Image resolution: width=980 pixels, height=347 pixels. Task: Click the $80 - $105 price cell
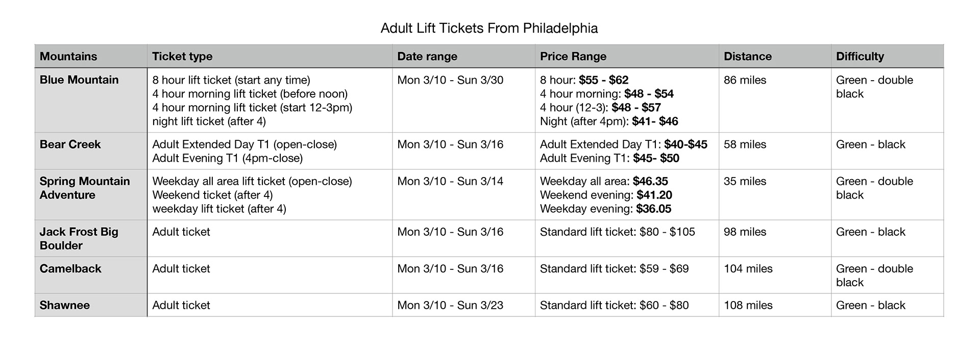627,238
